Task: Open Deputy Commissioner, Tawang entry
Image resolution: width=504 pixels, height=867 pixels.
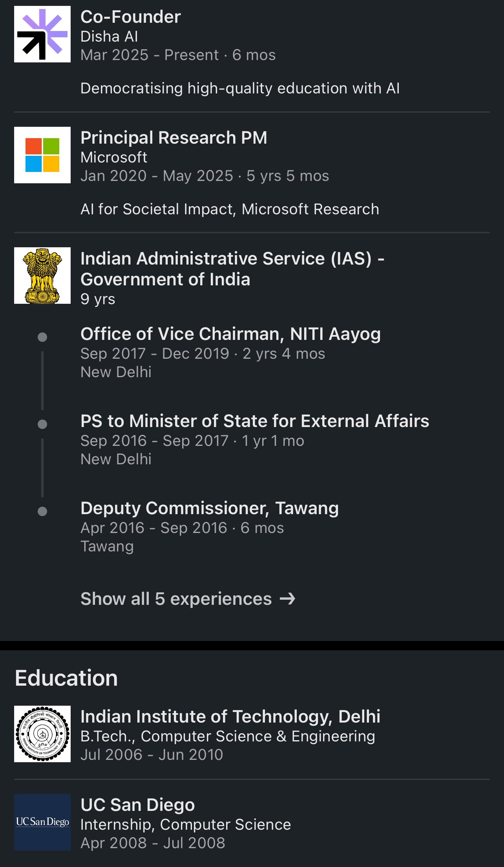Action: tap(209, 508)
